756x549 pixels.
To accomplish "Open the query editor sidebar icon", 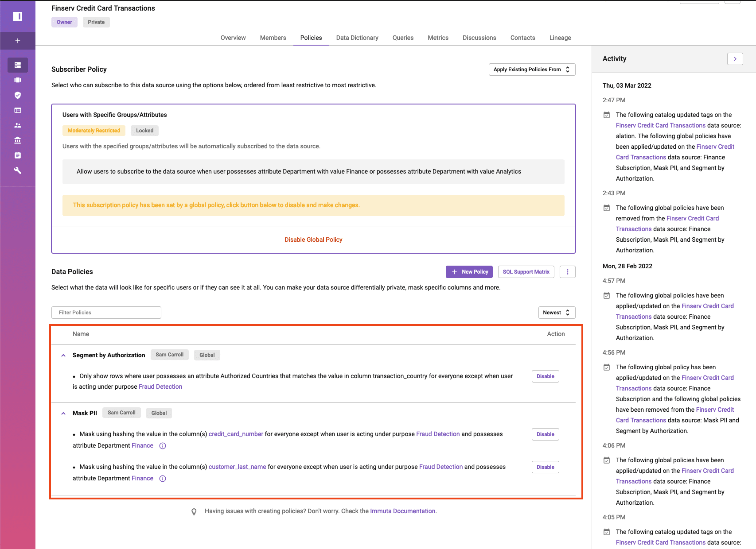I will click(x=18, y=110).
